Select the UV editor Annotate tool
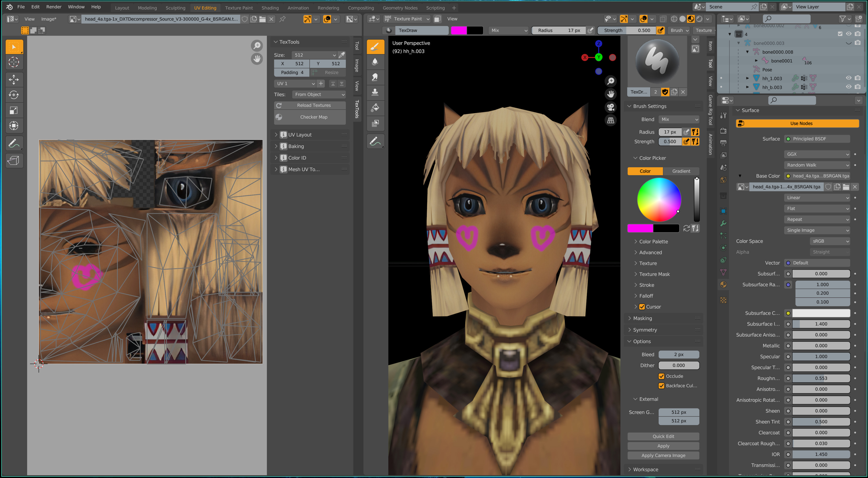The height and width of the screenshot is (478, 868). click(14, 144)
